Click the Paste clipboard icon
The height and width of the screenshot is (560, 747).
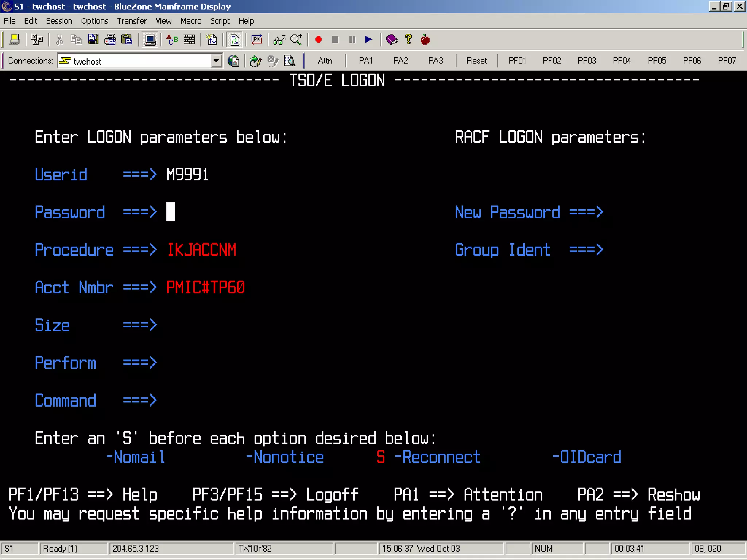tap(127, 39)
